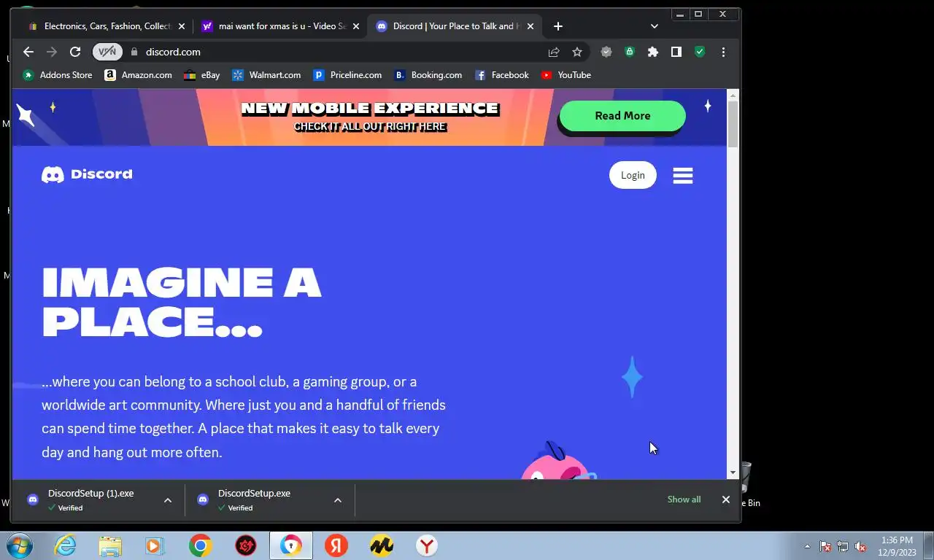Open the Priceline.com bookmark

coord(347,75)
